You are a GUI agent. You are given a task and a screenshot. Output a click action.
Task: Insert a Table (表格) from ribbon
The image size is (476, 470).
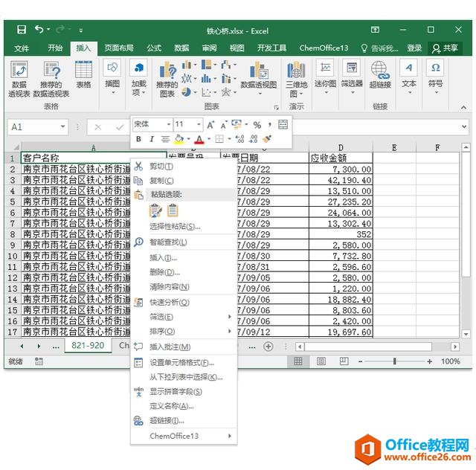(83, 75)
